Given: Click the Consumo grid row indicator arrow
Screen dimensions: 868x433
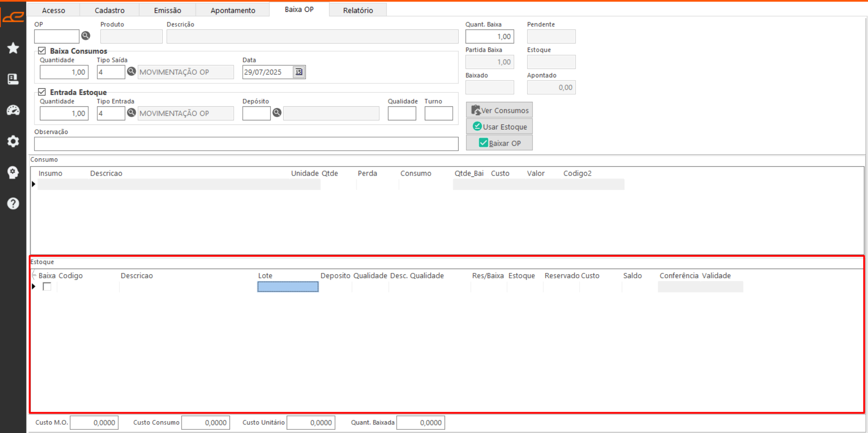Looking at the screenshot, I should point(34,184).
